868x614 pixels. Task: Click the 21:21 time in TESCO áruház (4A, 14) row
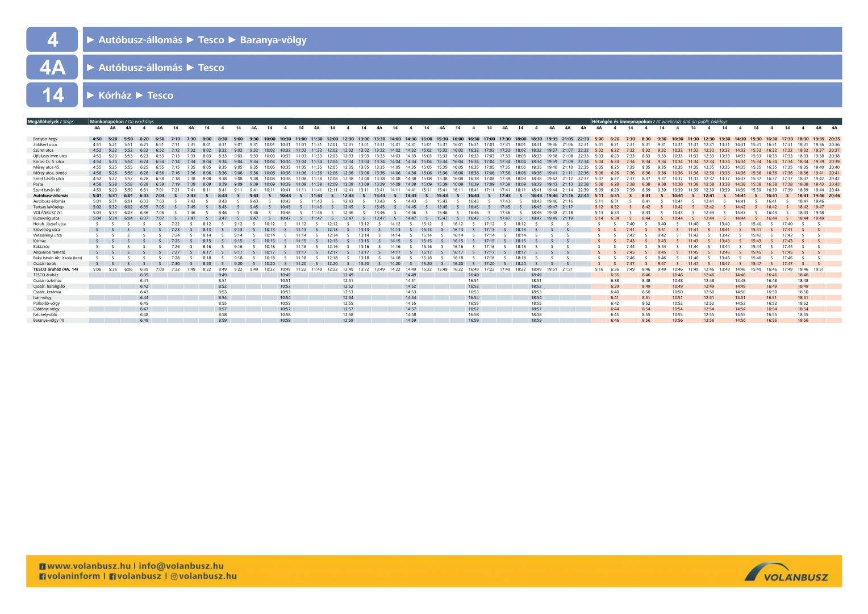(x=567, y=269)
